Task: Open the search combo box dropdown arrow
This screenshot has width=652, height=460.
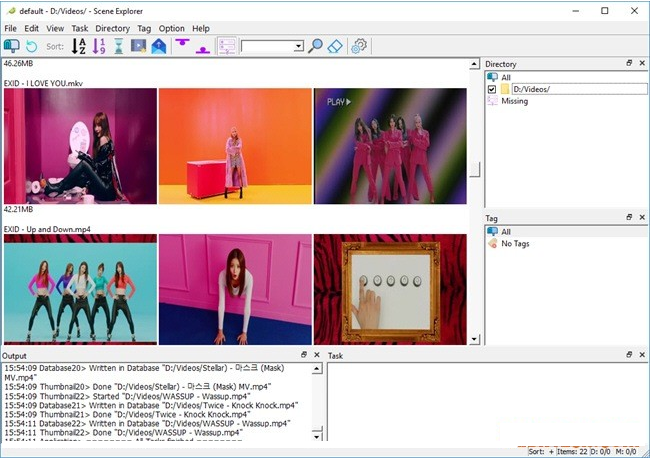Action: 299,46
